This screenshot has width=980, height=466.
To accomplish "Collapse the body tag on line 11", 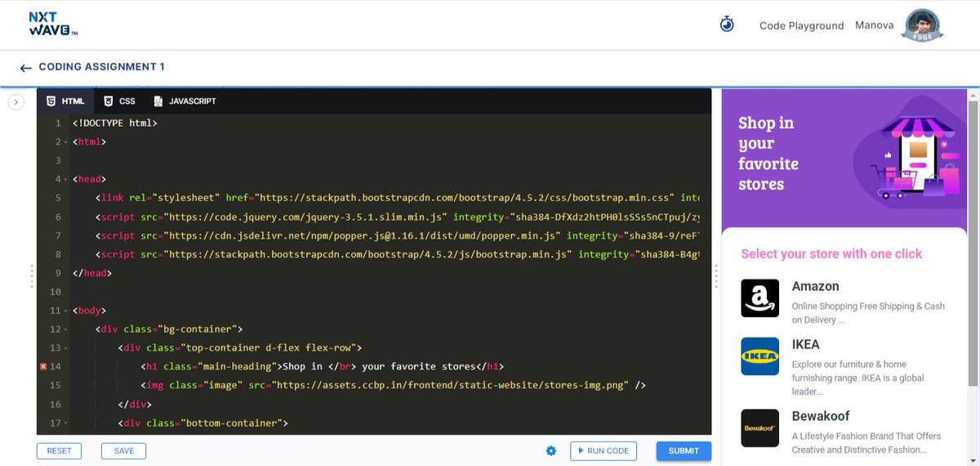I will tap(65, 311).
